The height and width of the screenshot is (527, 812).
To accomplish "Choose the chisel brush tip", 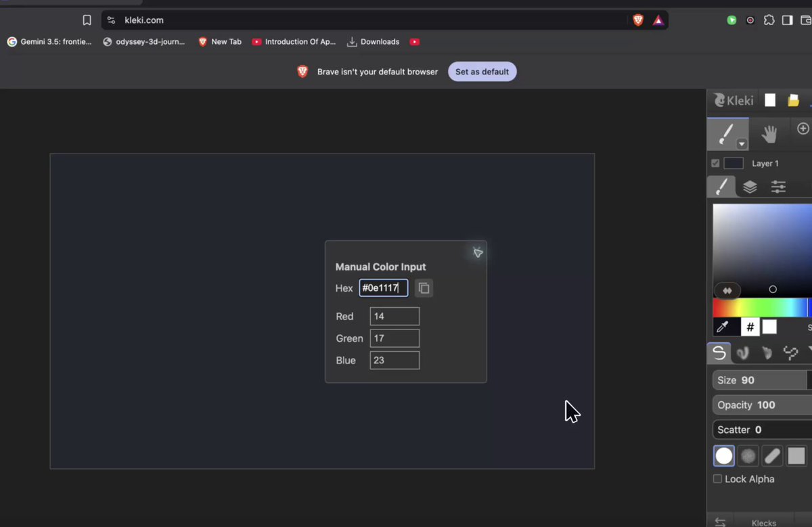I will click(x=772, y=456).
